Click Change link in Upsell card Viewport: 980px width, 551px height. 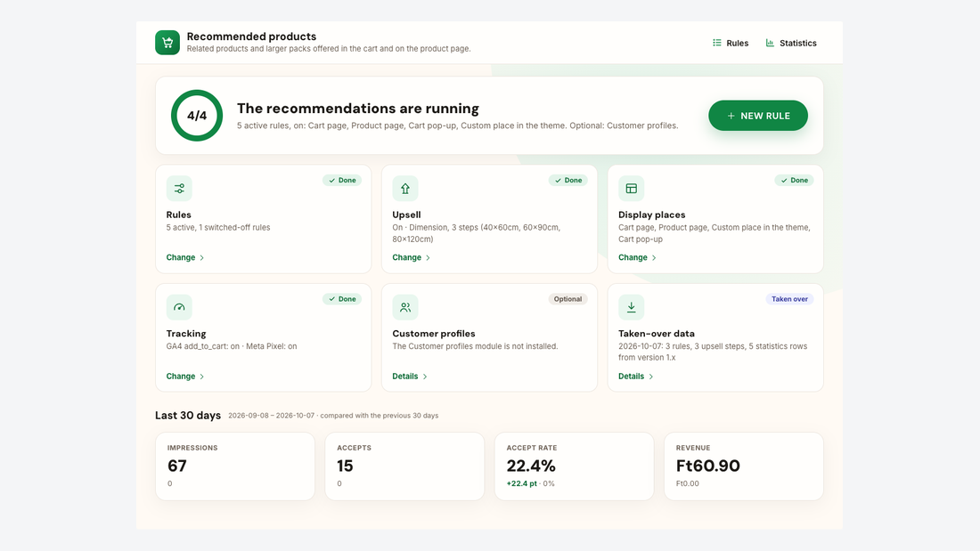pos(412,257)
